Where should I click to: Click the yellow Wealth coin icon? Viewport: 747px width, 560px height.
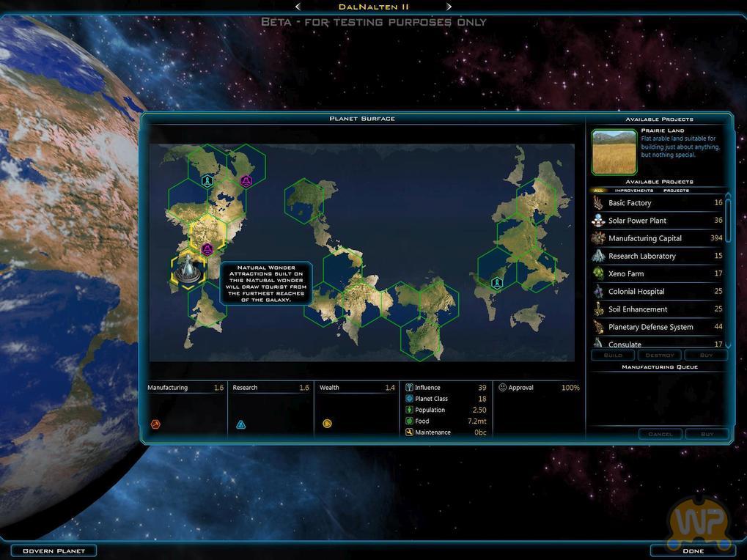click(x=327, y=424)
